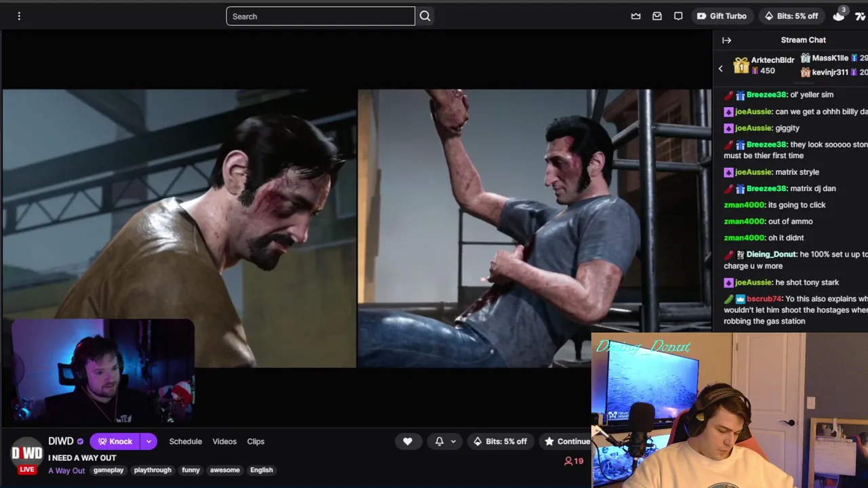868x488 pixels.
Task: Click the heart follow button
Action: (x=408, y=441)
